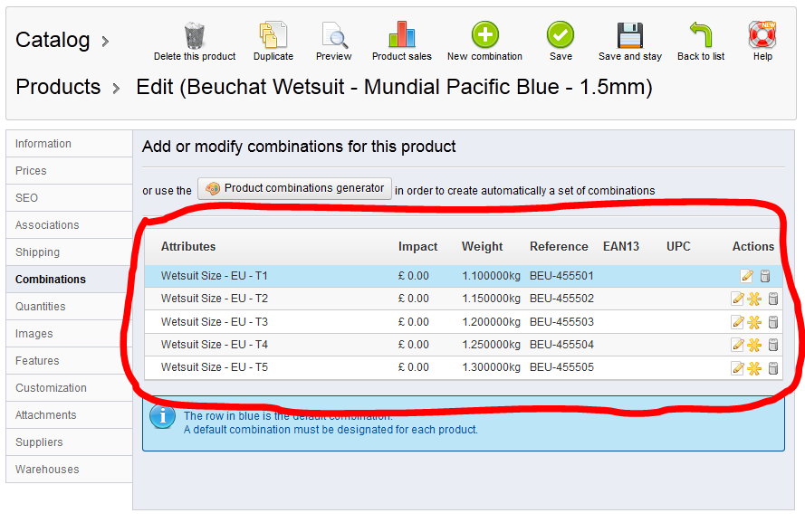The height and width of the screenshot is (532, 805).
Task: Go Back to list using the arrow icon
Action: [701, 35]
